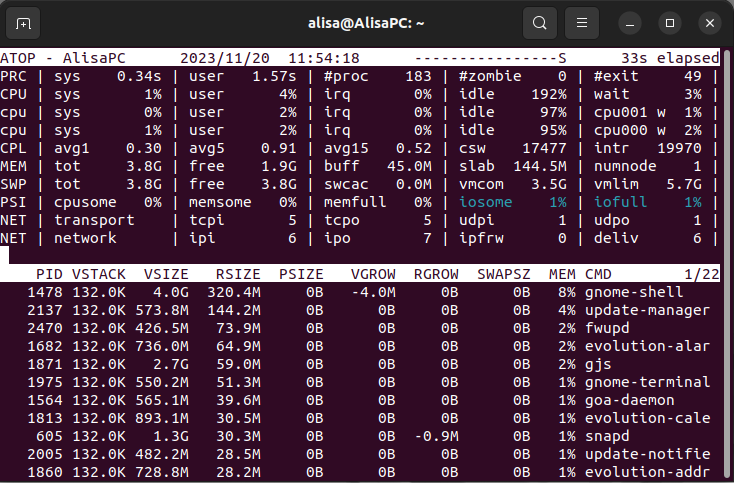Click the RGROW column header
734x483 pixels.
pos(436,274)
